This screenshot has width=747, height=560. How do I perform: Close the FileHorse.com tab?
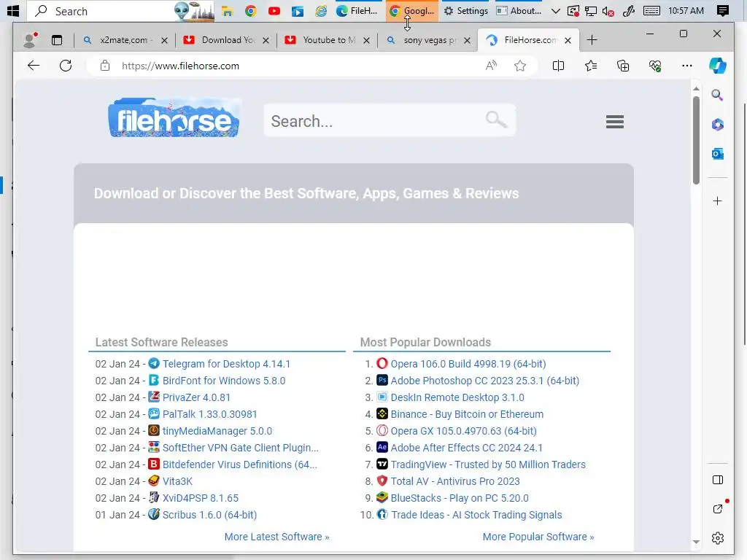click(568, 41)
